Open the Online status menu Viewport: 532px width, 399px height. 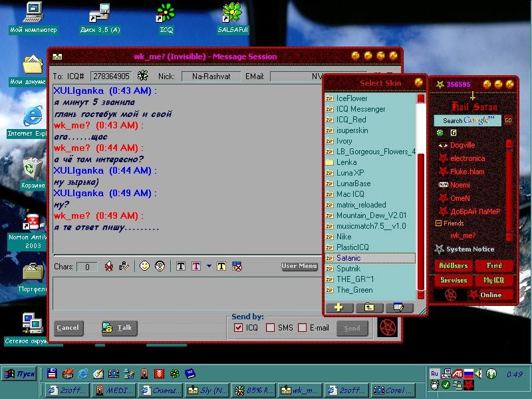(491, 295)
